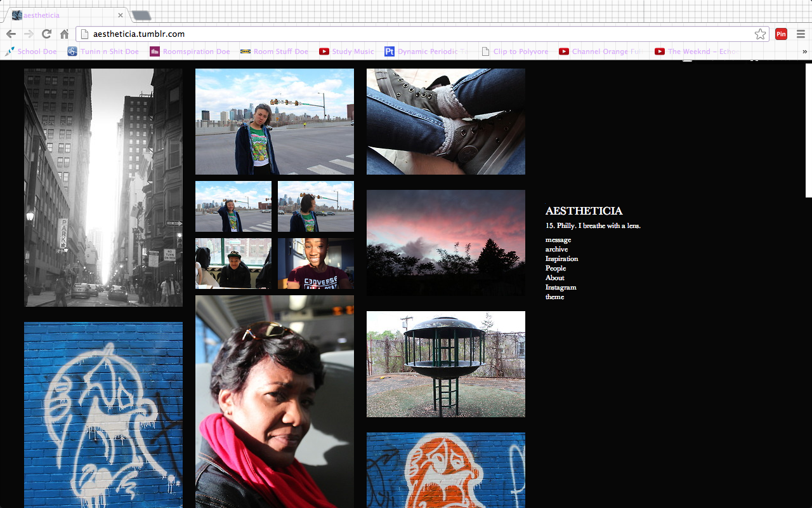Open the message link
The height and width of the screenshot is (508, 812).
558,240
